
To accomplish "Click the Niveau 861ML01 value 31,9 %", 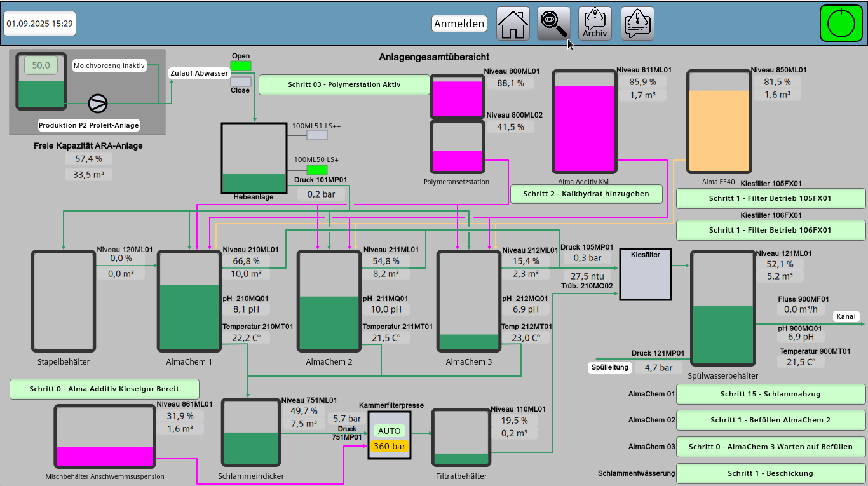I will point(180,415).
